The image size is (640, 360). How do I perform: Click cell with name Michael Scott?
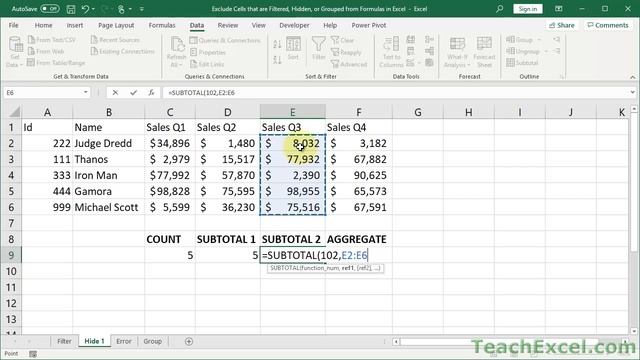coord(108,207)
